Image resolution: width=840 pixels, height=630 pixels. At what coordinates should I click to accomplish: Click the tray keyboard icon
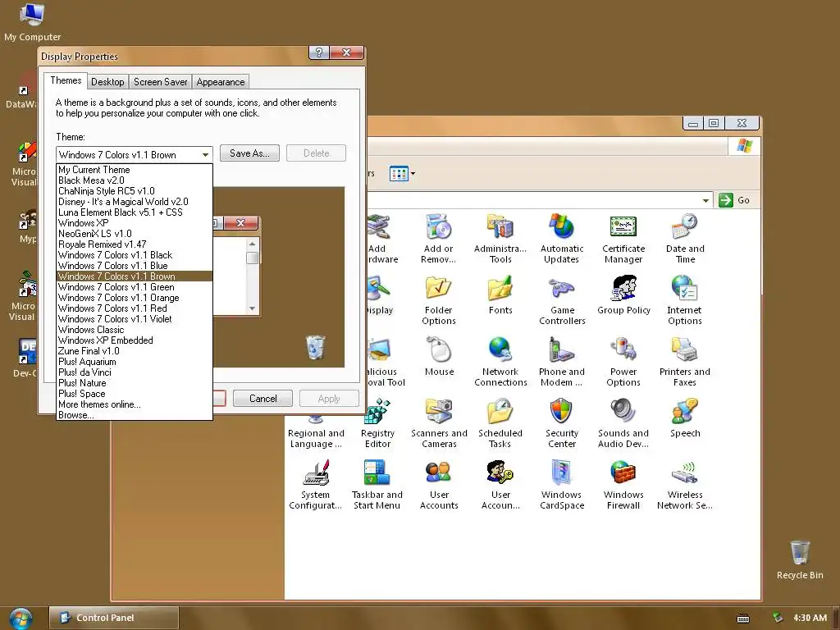pyautogui.click(x=743, y=619)
